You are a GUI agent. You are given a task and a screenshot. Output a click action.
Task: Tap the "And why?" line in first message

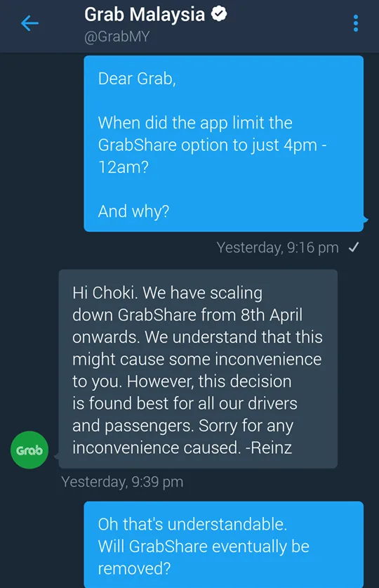133,211
